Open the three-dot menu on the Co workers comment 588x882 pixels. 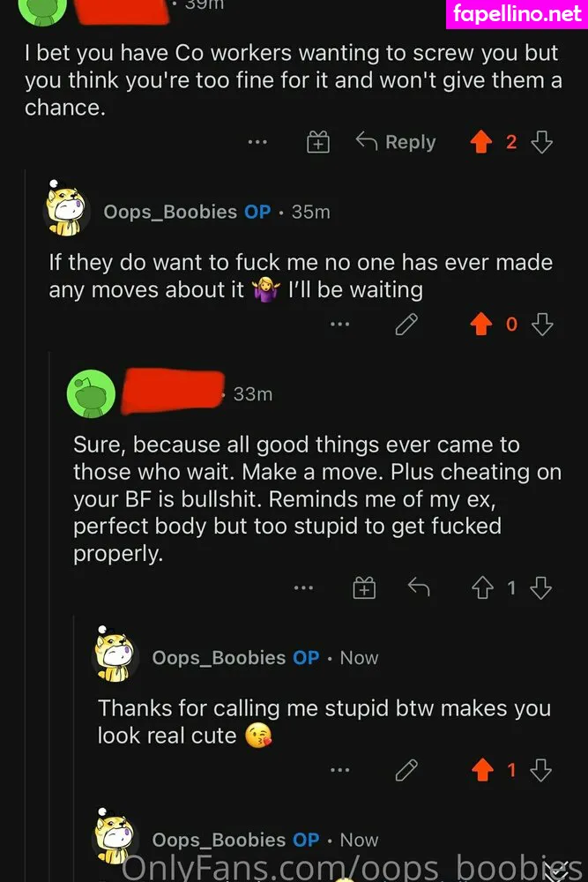(257, 142)
